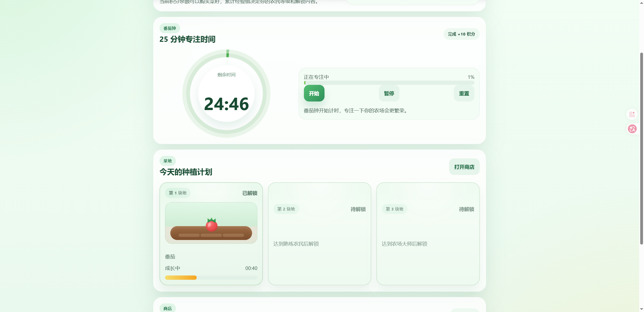Click the 完成 +10 积分 badge
The width and height of the screenshot is (644, 312).
pyautogui.click(x=461, y=34)
